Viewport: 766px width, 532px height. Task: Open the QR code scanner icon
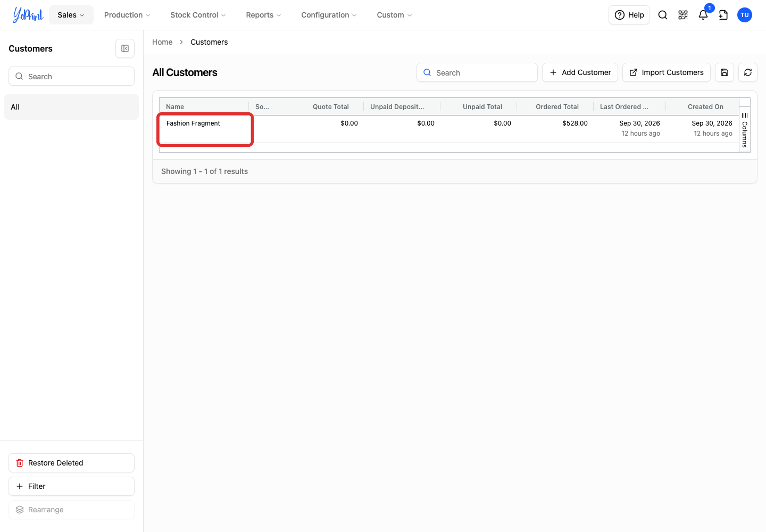click(x=683, y=15)
